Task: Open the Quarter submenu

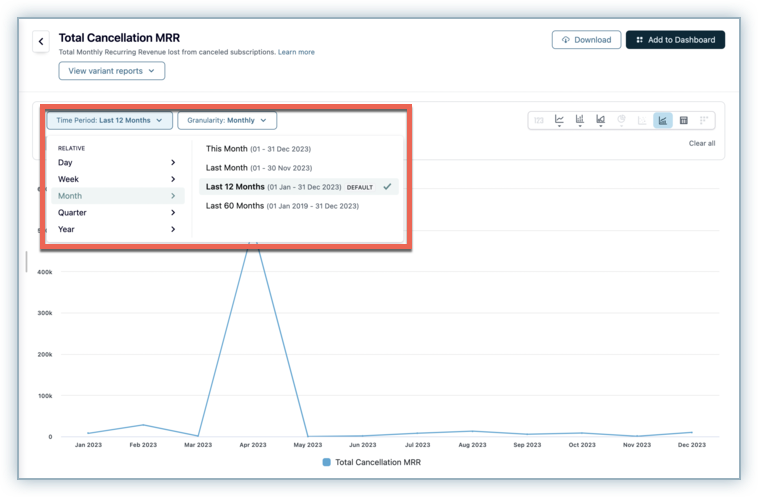Action: point(116,213)
